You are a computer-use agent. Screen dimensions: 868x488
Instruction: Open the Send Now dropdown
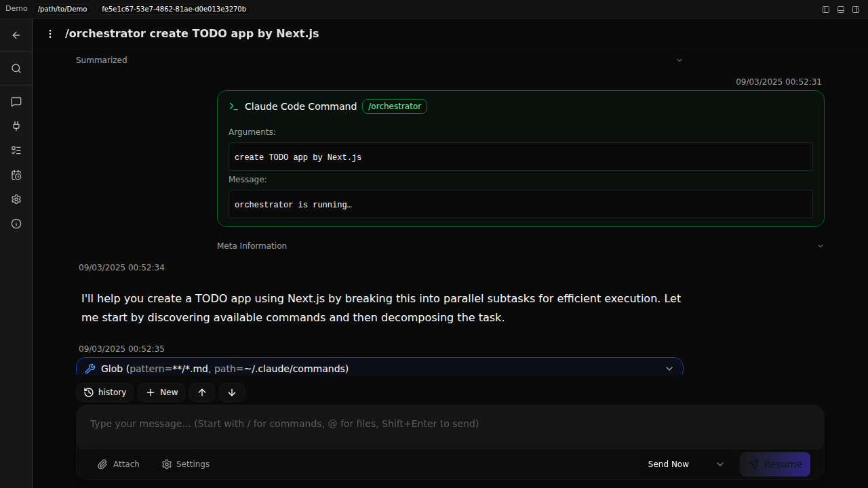click(x=720, y=464)
